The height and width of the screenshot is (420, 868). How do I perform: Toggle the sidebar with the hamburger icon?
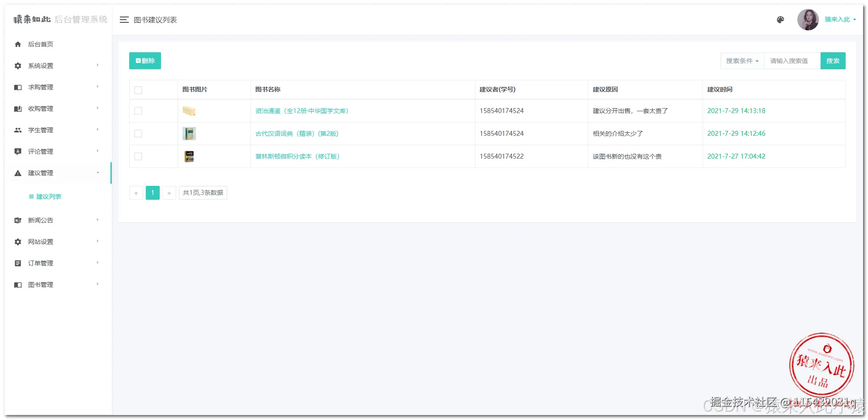(x=124, y=20)
